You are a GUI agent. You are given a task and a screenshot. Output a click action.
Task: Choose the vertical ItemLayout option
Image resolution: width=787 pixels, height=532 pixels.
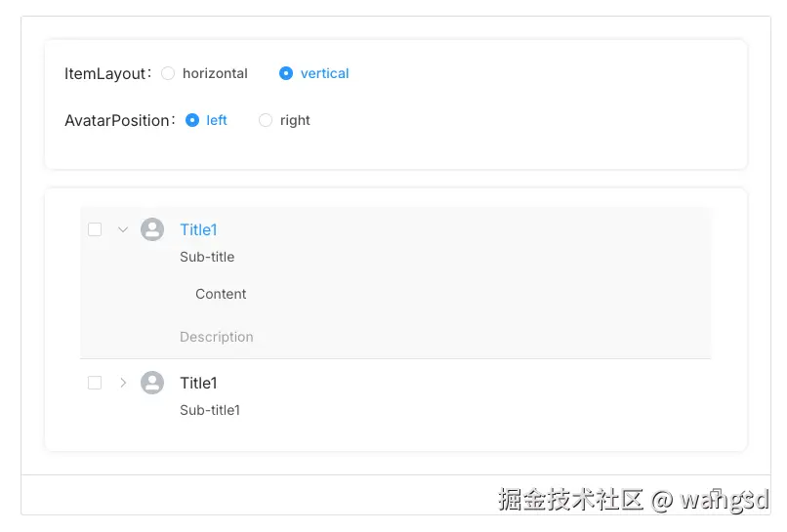point(286,73)
